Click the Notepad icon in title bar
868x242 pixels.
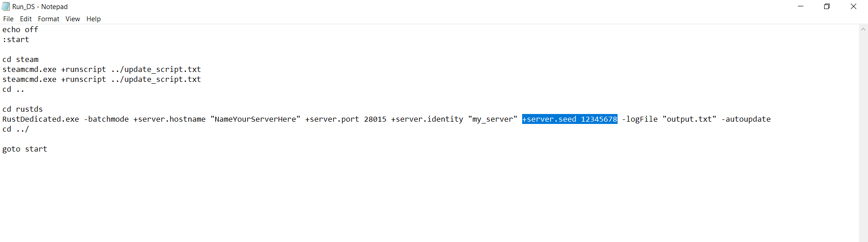(6, 6)
